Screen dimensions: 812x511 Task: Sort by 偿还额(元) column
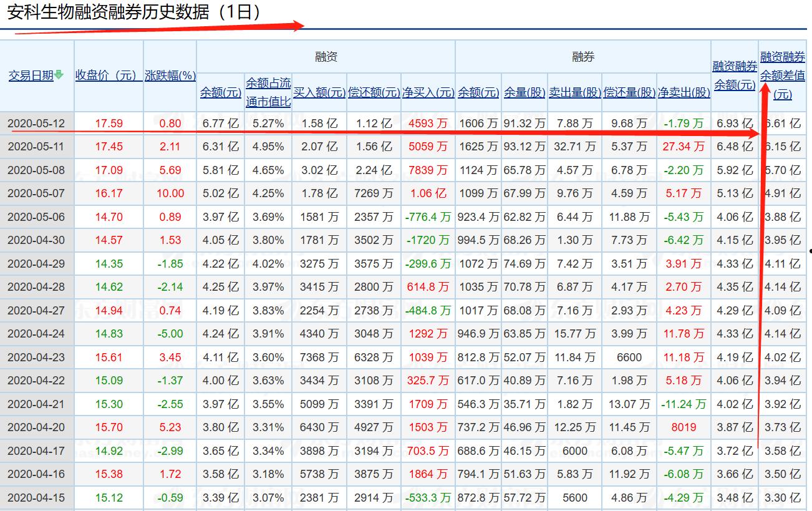click(x=374, y=93)
